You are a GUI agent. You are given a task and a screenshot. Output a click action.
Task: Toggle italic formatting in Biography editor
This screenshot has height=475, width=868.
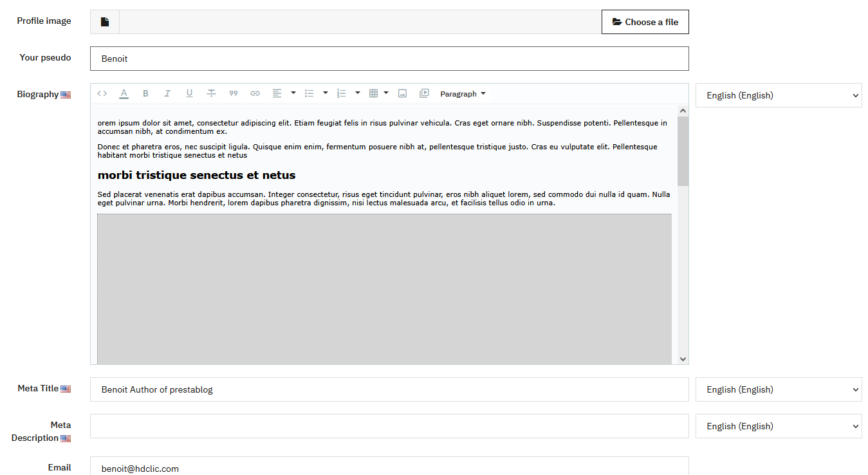(167, 93)
